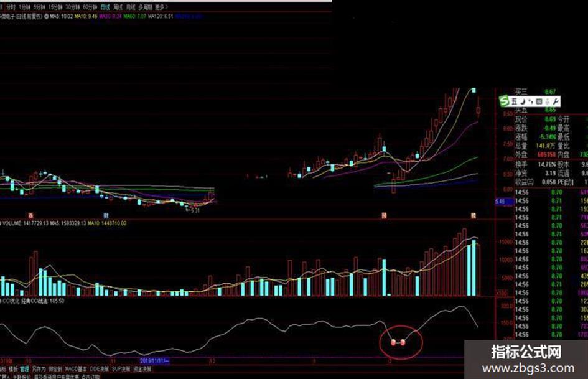This screenshot has height=379, width=588.
Task: Select the 15分钟 period tab
Action: click(x=55, y=7)
